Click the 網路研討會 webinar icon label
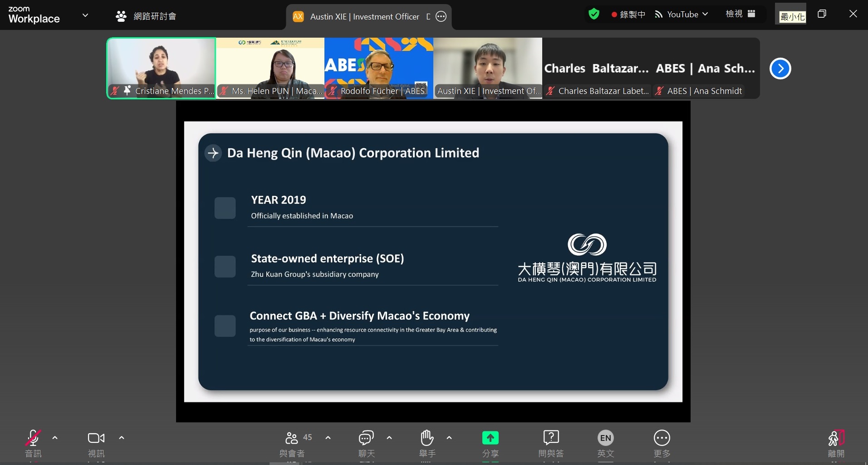The height and width of the screenshot is (465, 868). pos(146,16)
